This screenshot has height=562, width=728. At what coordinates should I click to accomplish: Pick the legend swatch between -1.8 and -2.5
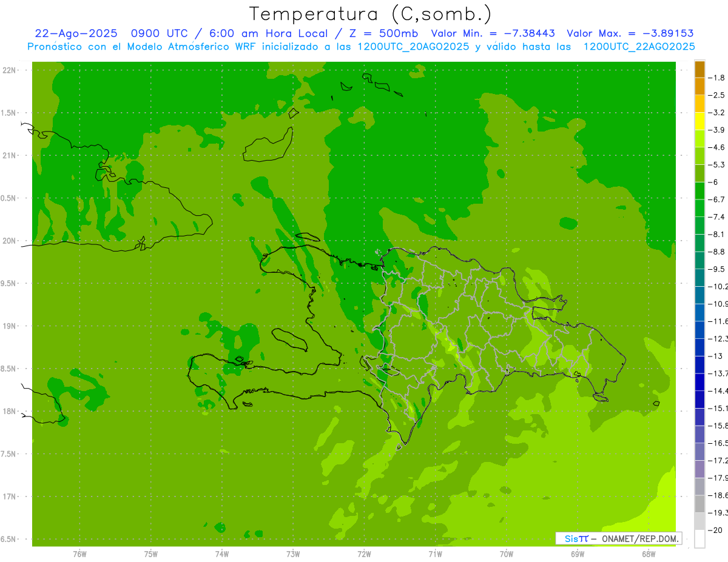pyautogui.click(x=699, y=86)
